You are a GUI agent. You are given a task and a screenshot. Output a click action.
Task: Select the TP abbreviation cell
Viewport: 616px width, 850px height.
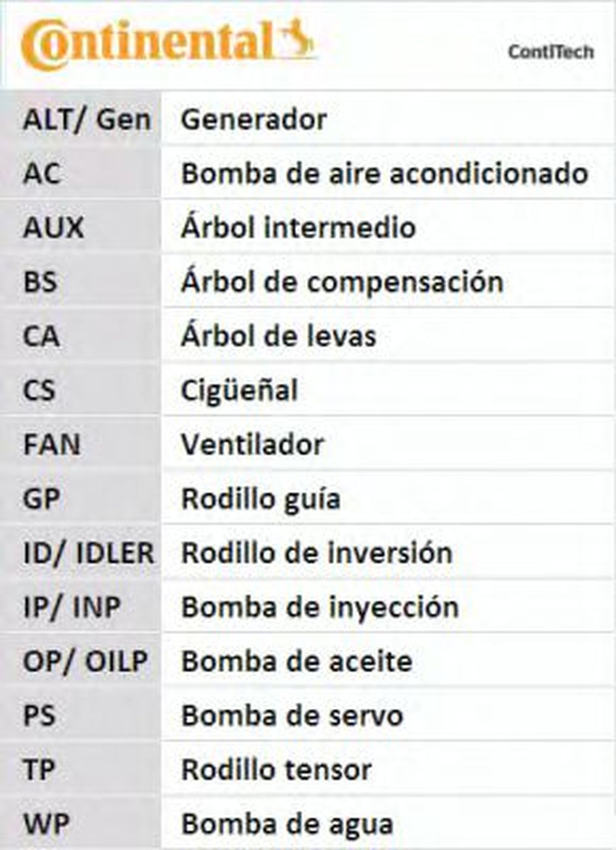[39, 770]
